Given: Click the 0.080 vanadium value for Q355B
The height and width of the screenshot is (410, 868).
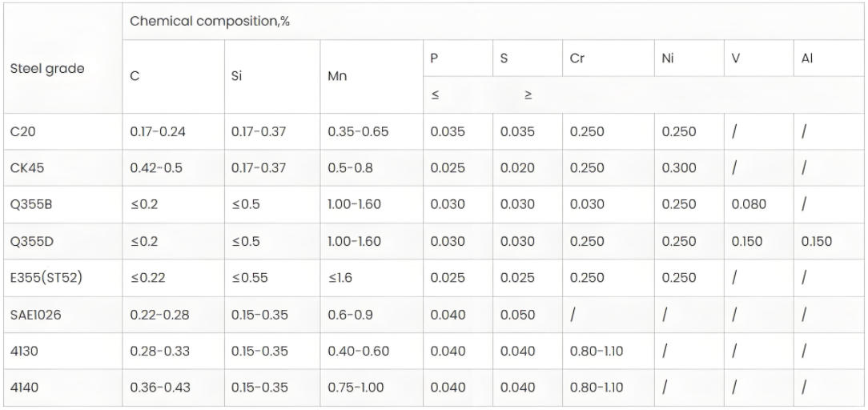Looking at the screenshot, I should click(x=749, y=204).
